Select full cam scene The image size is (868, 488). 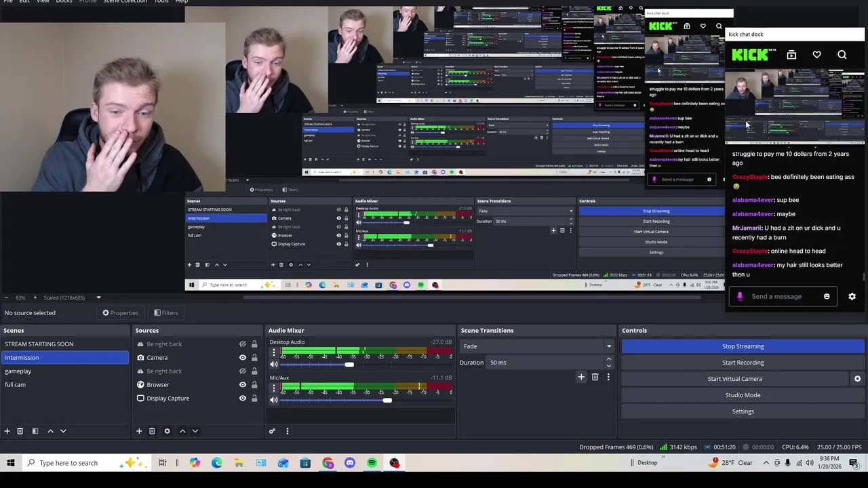coord(64,385)
